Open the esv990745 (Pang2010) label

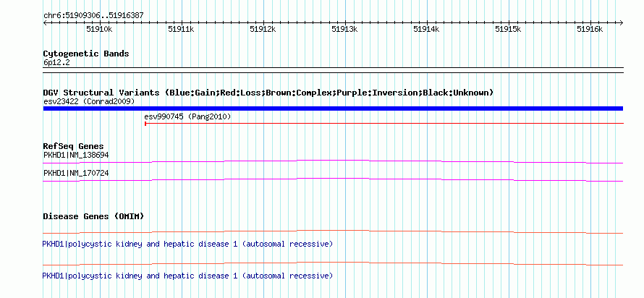coord(187,116)
